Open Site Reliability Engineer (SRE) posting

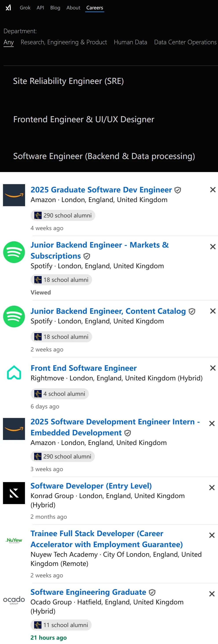coord(68,81)
